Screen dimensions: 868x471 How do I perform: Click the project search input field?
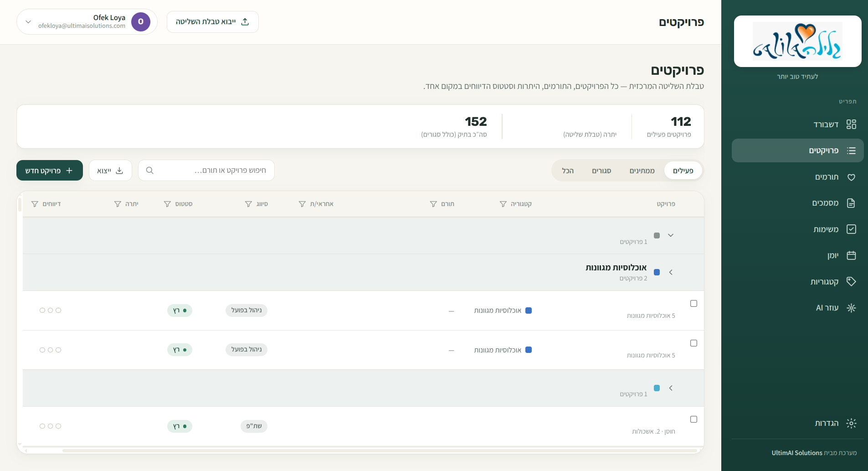[206, 171]
